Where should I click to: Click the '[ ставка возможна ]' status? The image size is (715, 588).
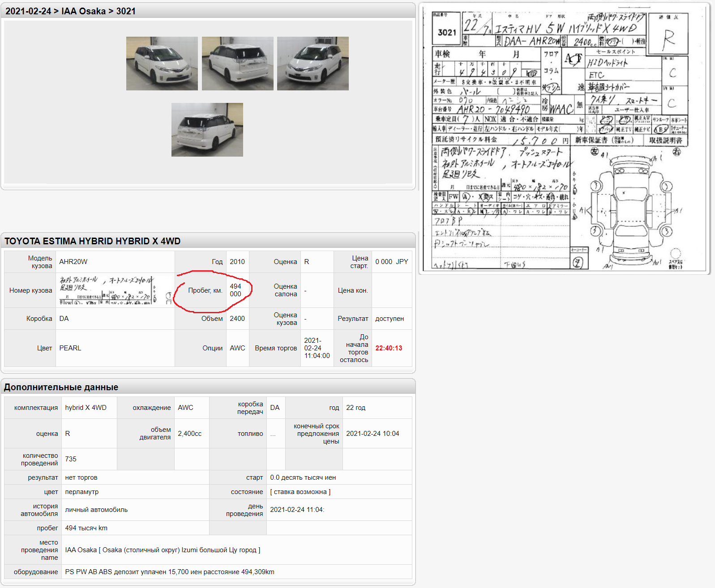click(300, 492)
